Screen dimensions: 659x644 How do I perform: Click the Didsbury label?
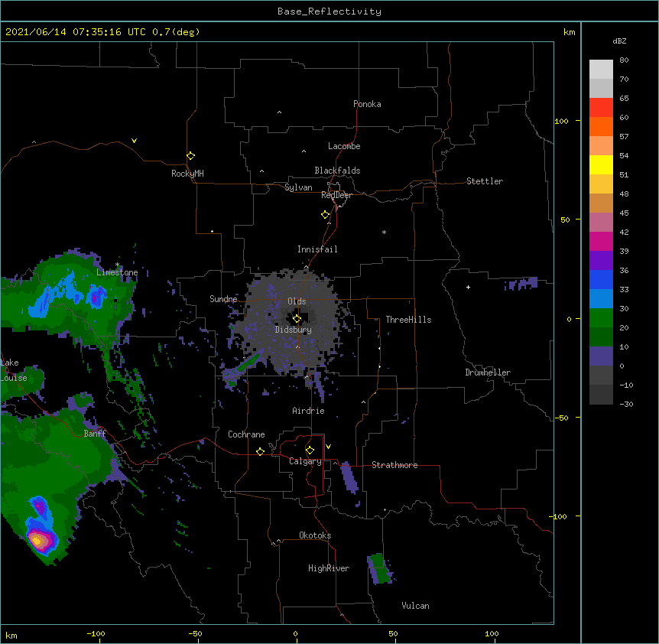pyautogui.click(x=294, y=330)
